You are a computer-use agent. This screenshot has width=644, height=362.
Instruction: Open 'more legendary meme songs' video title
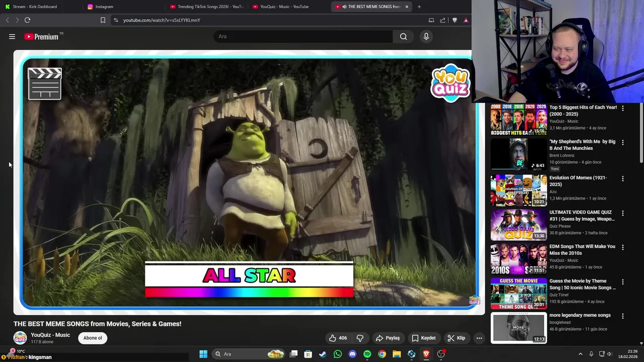(580, 315)
